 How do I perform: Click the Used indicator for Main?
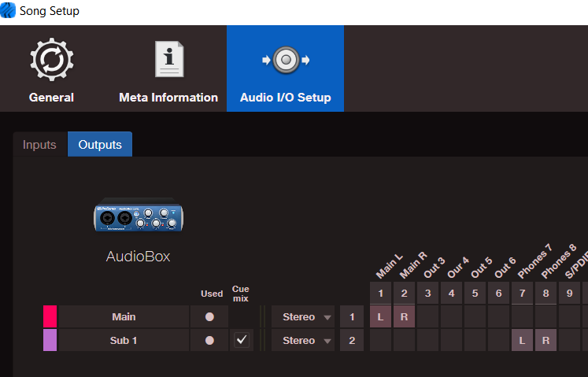click(x=209, y=317)
